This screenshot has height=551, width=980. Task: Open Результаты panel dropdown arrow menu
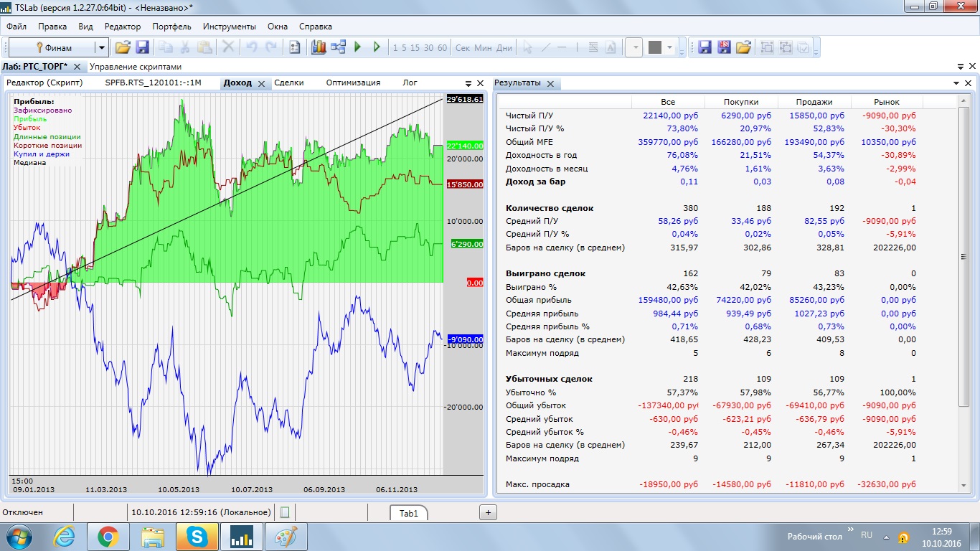pyautogui.click(x=956, y=83)
